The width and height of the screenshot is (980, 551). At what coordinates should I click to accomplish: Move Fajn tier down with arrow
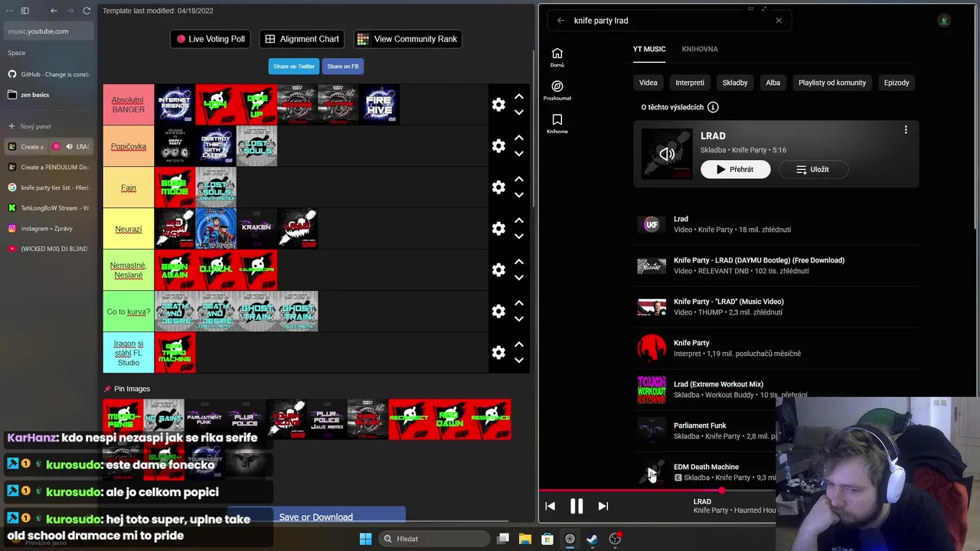519,195
